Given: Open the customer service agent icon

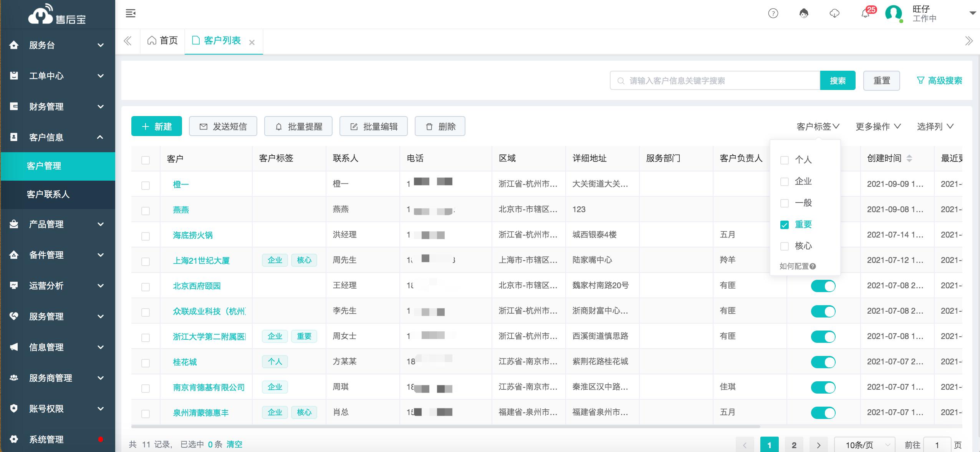Looking at the screenshot, I should click(804, 14).
